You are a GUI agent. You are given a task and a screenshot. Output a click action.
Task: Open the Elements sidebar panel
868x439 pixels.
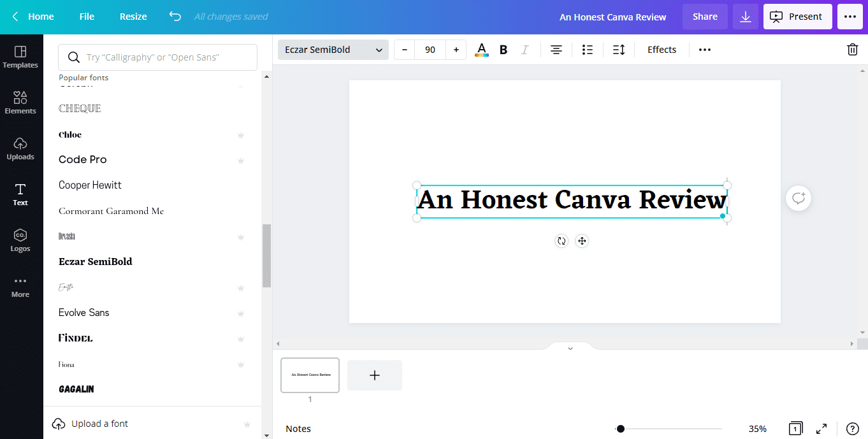(20, 103)
